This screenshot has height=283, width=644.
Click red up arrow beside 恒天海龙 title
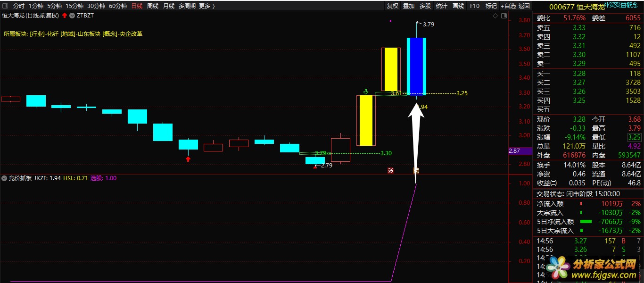pyautogui.click(x=64, y=16)
